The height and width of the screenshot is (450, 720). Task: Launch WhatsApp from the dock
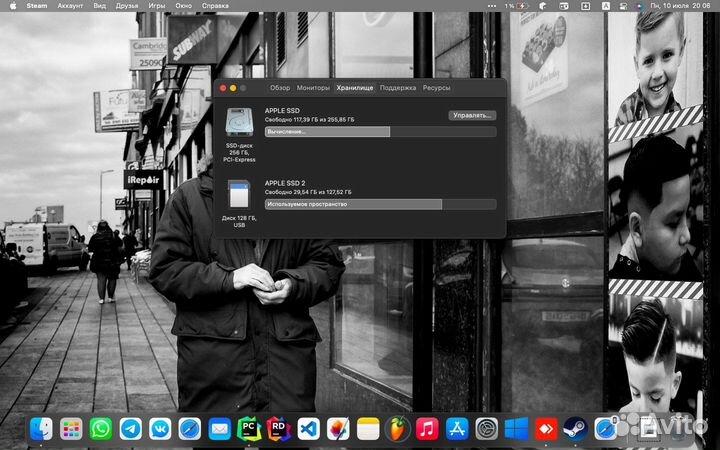pos(101,429)
